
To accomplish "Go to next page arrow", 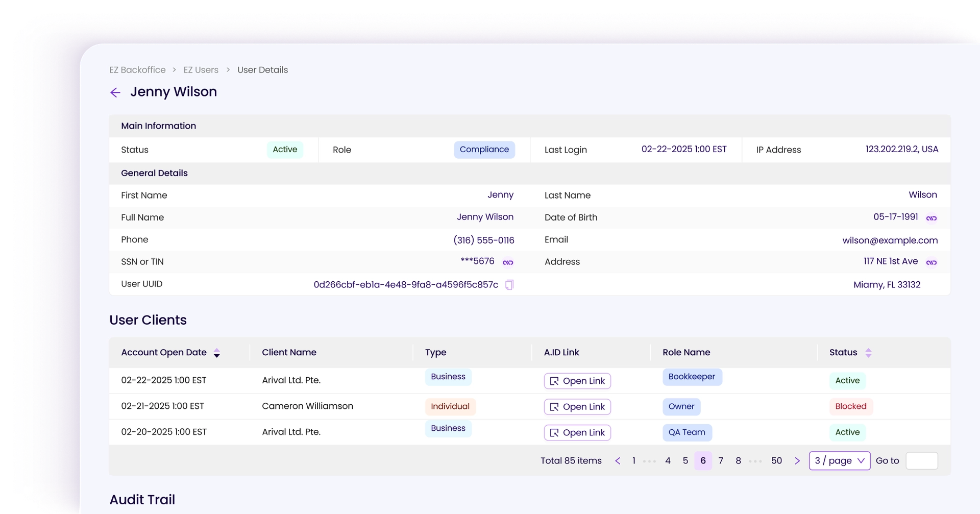I will (797, 461).
